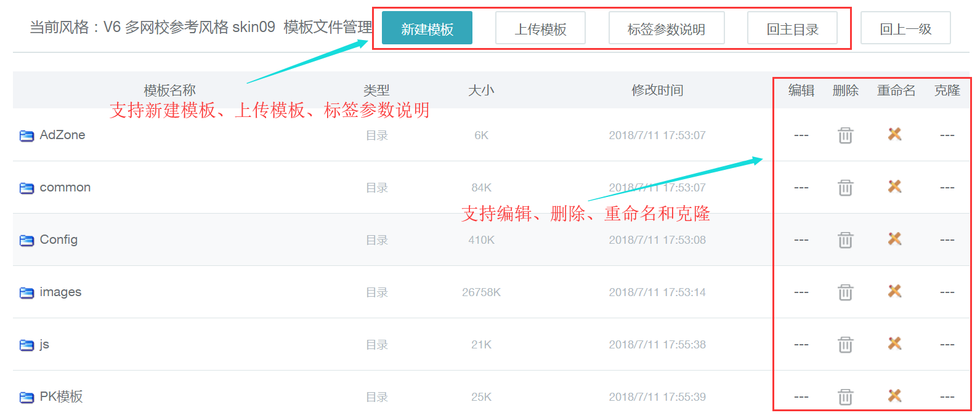The height and width of the screenshot is (418, 980).
Task: Open the AdZone directory name
Action: click(x=62, y=135)
